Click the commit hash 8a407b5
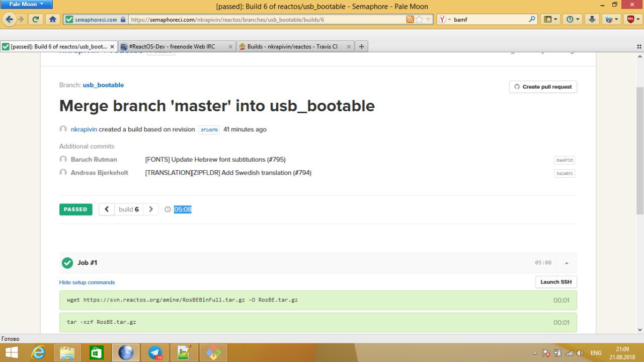The height and width of the screenshot is (362, 644). (x=565, y=161)
